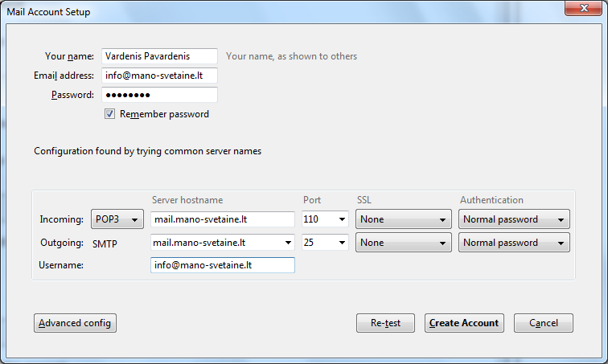Open the incoming POP3 protocol dropdown

117,219
